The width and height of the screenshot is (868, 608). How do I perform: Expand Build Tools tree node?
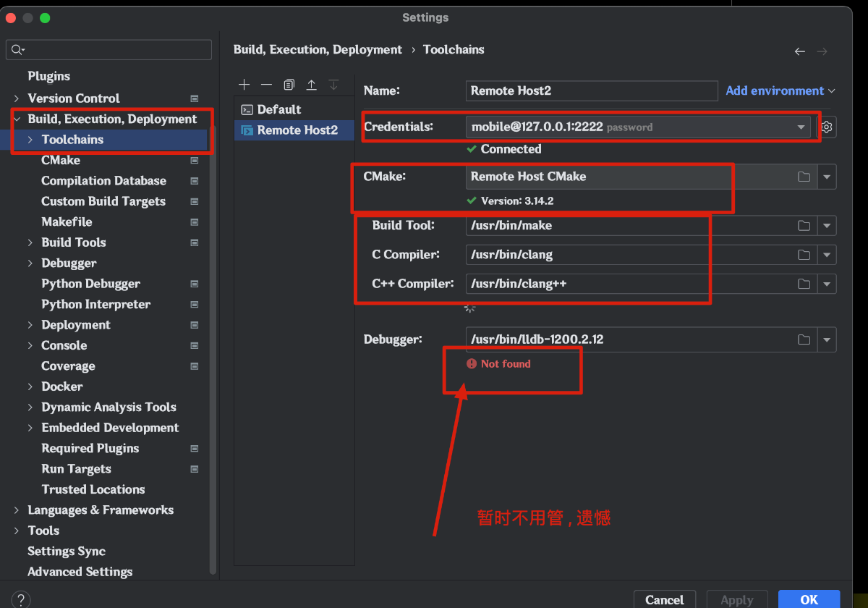30,243
